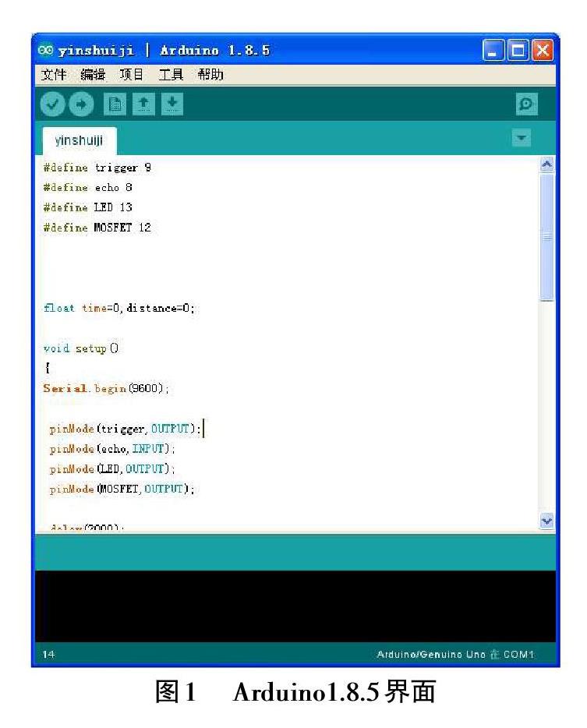Click the '#define trigger 9' line

point(97,168)
